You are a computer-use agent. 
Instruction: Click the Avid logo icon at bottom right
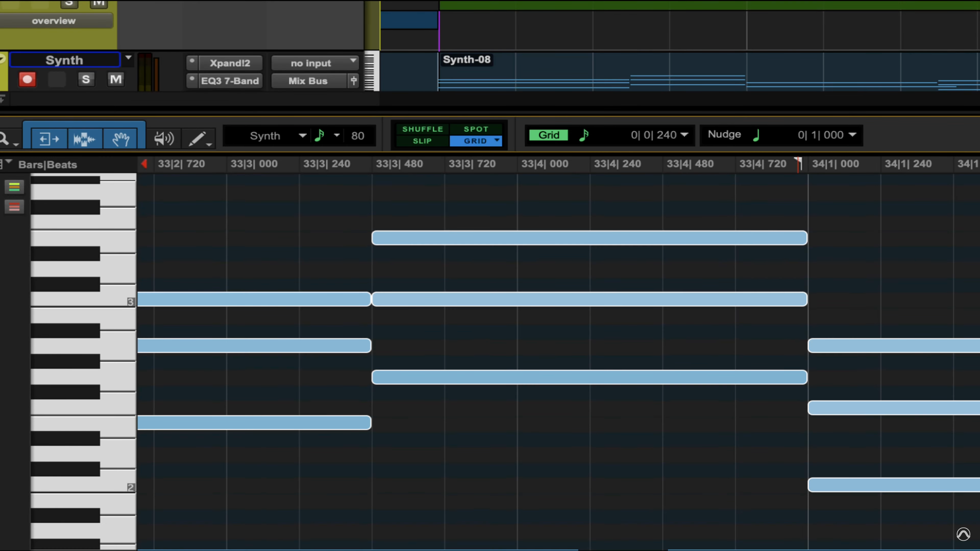tap(964, 534)
